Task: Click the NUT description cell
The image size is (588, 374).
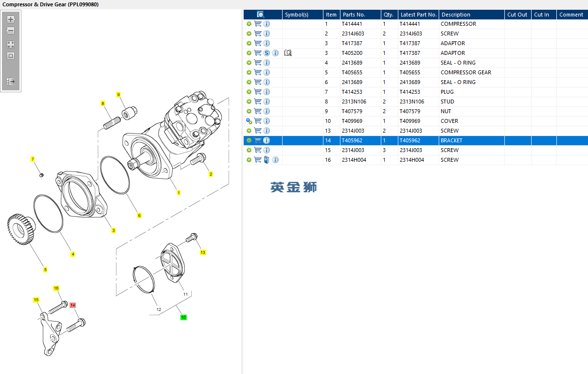Action: coord(472,111)
